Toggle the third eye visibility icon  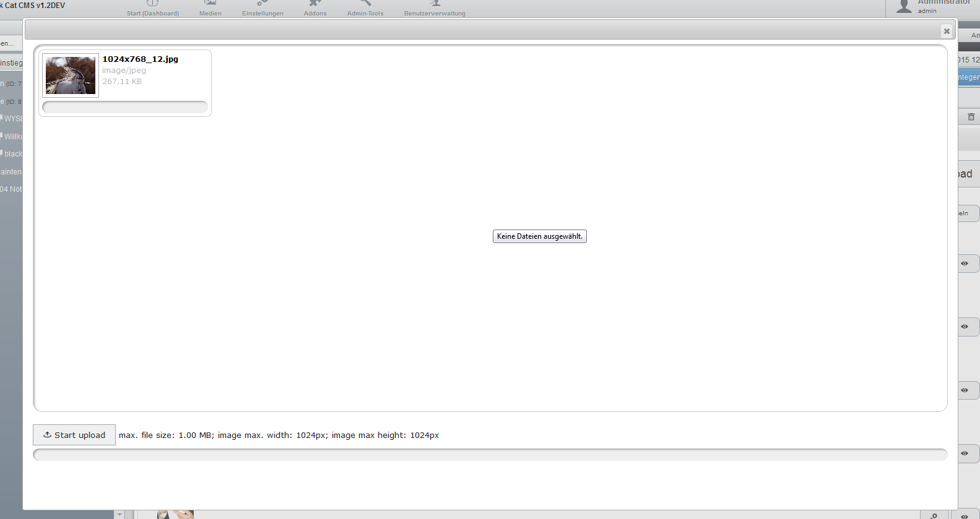965,390
